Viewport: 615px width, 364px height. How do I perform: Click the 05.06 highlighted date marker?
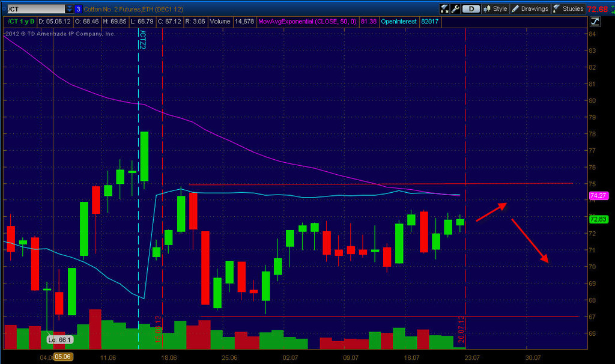pos(62,357)
